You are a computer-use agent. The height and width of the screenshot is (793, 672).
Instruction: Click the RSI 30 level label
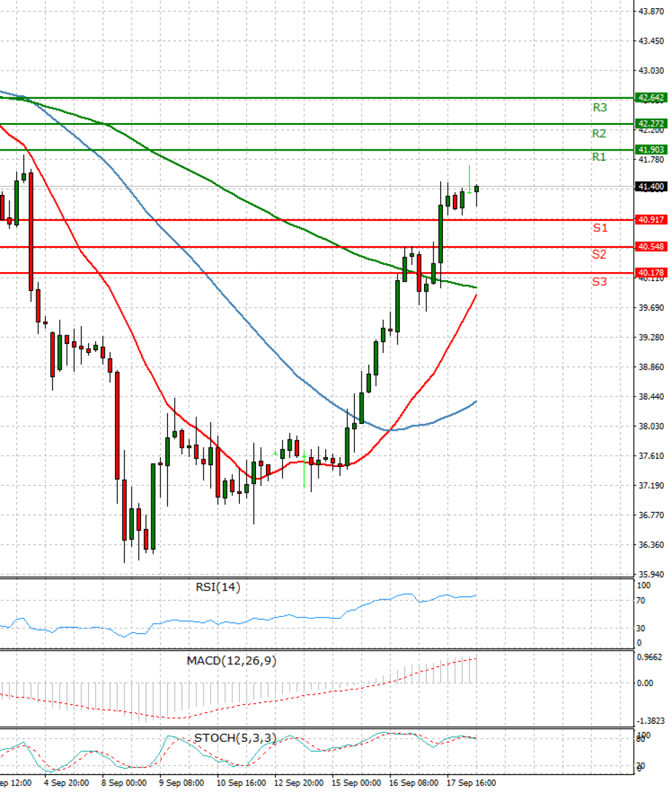coord(640,628)
